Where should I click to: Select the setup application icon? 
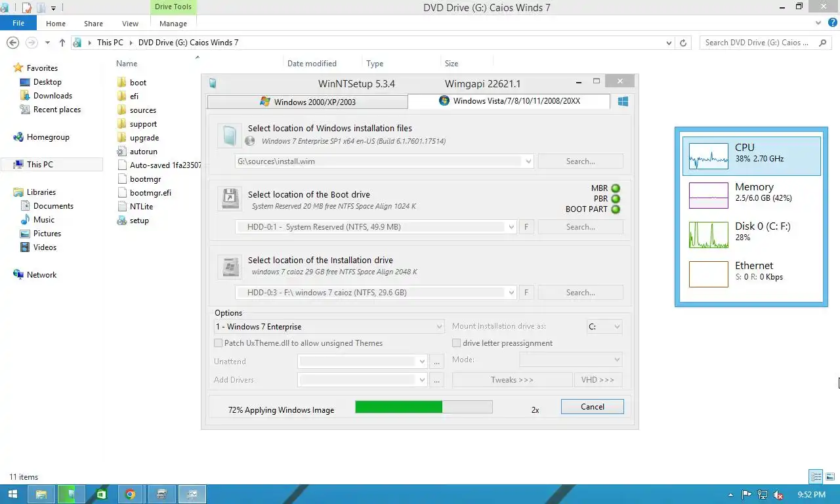click(x=121, y=220)
